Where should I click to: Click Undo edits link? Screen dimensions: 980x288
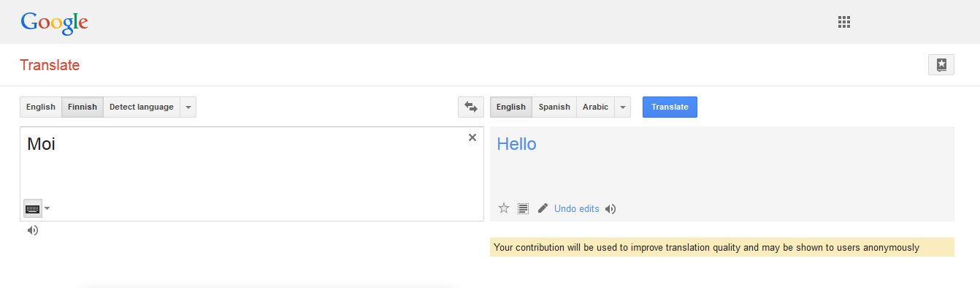pyautogui.click(x=577, y=209)
